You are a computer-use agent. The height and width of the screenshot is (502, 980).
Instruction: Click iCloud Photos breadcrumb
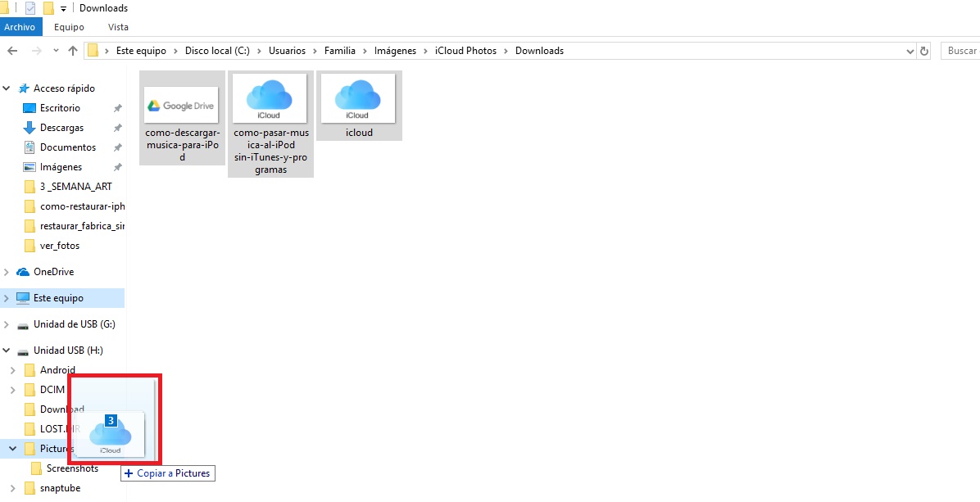tap(465, 52)
